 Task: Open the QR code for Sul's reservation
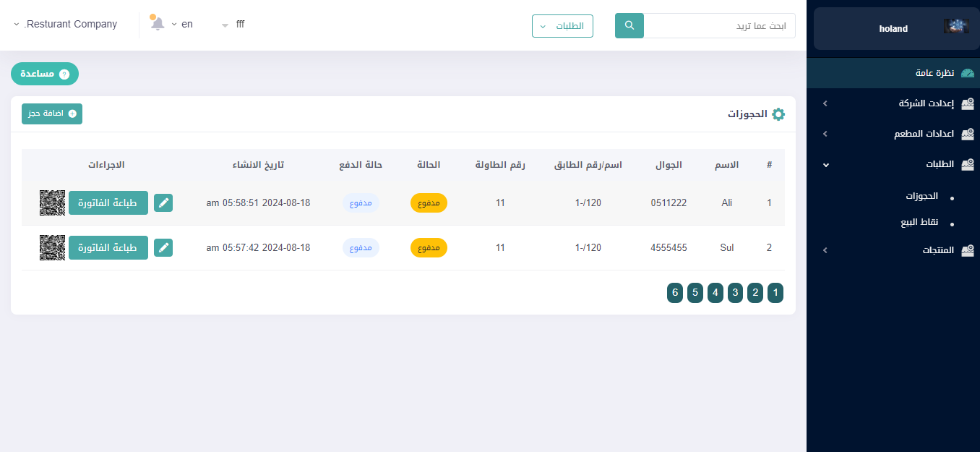(53, 248)
